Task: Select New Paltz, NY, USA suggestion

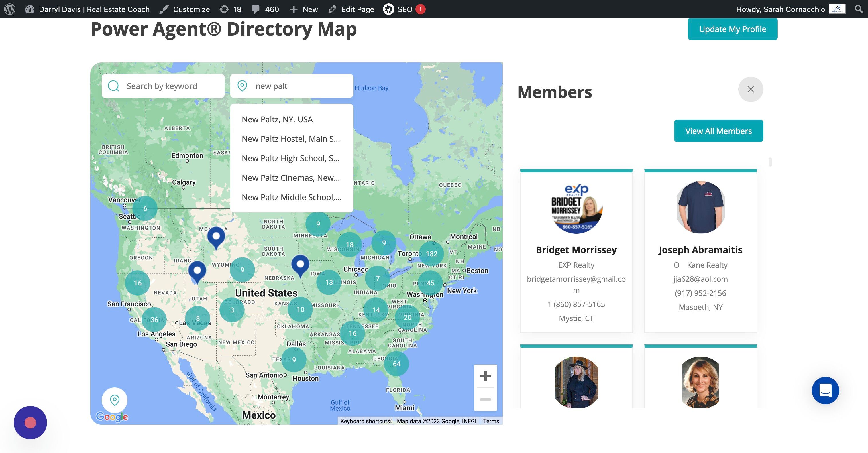Action: point(277,119)
